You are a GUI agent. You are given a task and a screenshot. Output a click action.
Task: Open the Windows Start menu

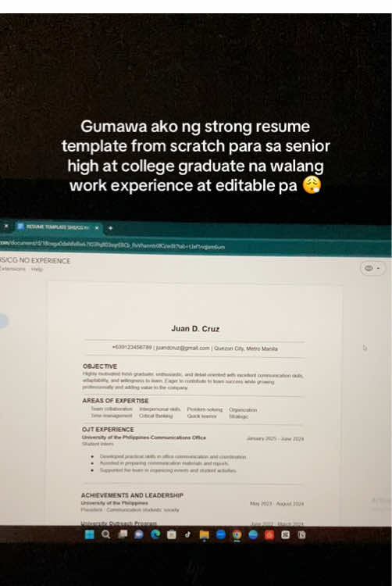[x=90, y=534]
